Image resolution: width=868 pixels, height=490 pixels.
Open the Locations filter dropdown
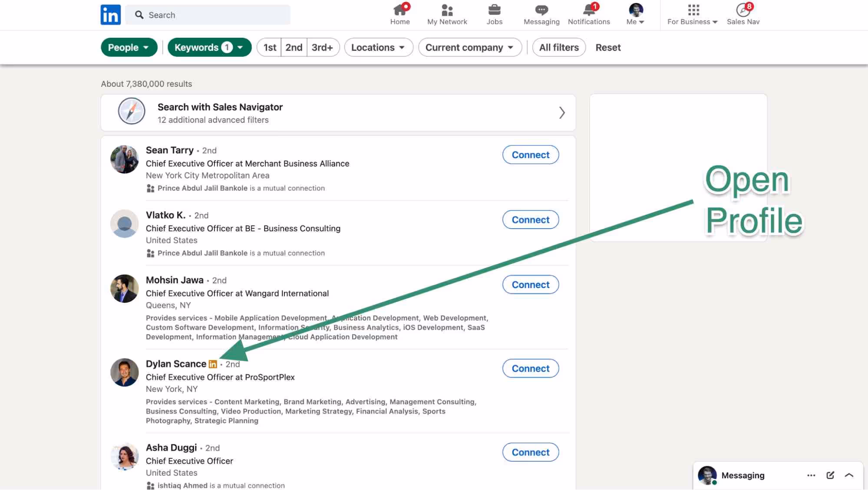coord(378,47)
